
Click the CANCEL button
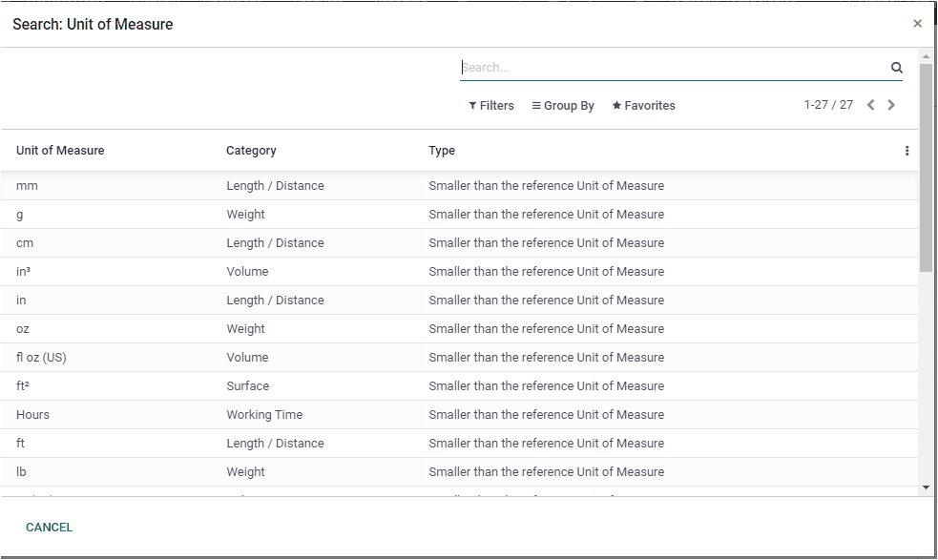click(x=49, y=527)
